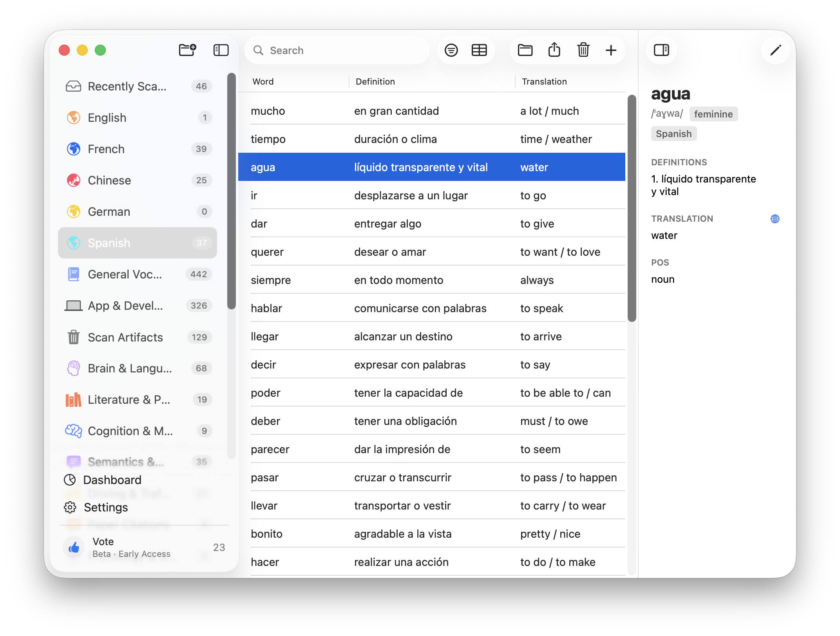Image resolution: width=840 pixels, height=636 pixels.
Task: Click translation text water in detail panel
Action: click(664, 235)
